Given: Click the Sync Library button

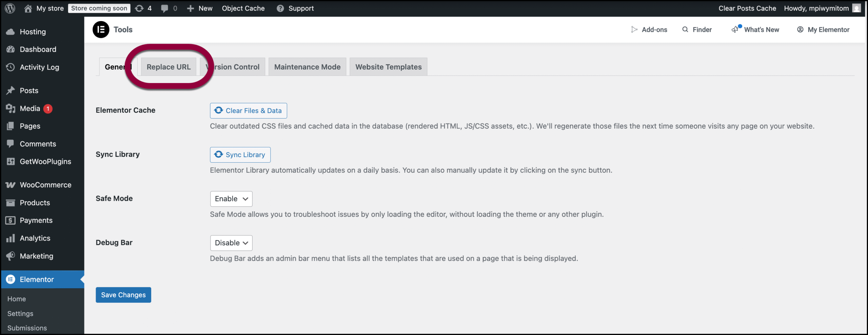Looking at the screenshot, I should click(240, 155).
